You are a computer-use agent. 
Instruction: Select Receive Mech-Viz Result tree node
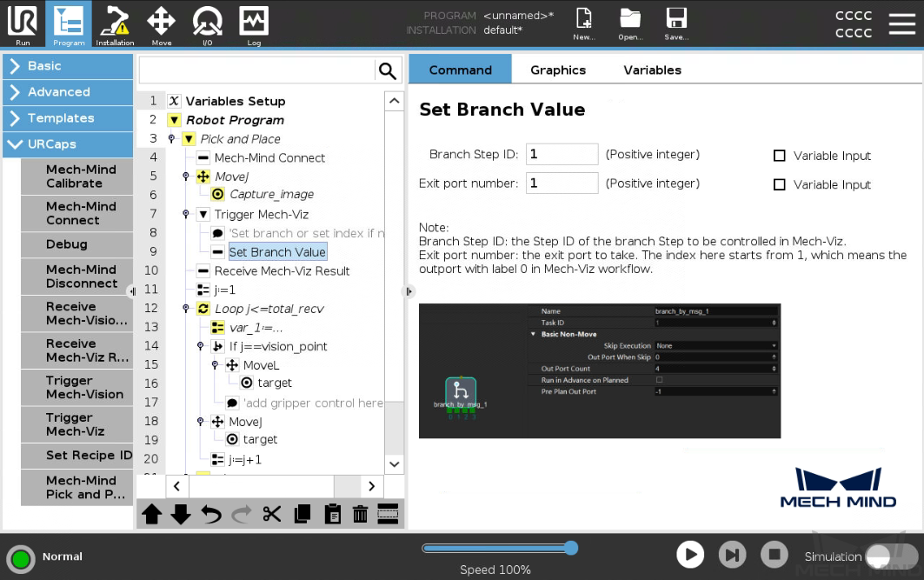282,271
